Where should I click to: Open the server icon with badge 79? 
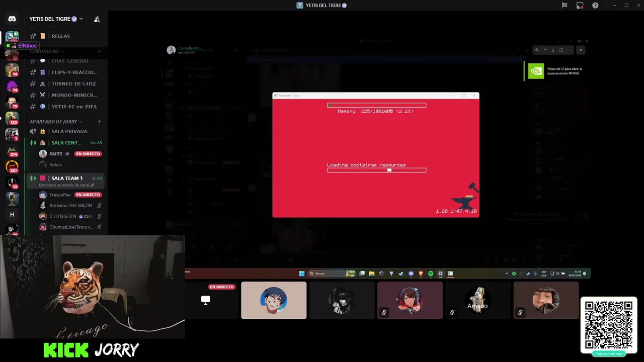(12, 102)
